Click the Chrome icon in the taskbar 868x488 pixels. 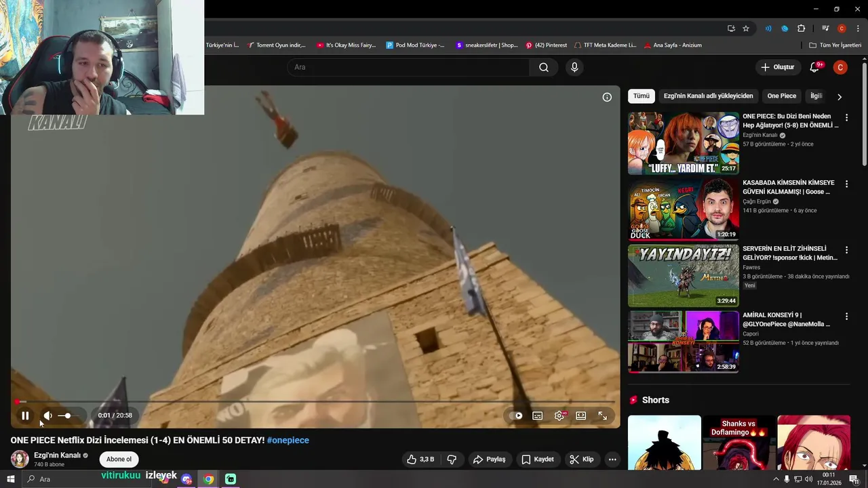[209, 479]
